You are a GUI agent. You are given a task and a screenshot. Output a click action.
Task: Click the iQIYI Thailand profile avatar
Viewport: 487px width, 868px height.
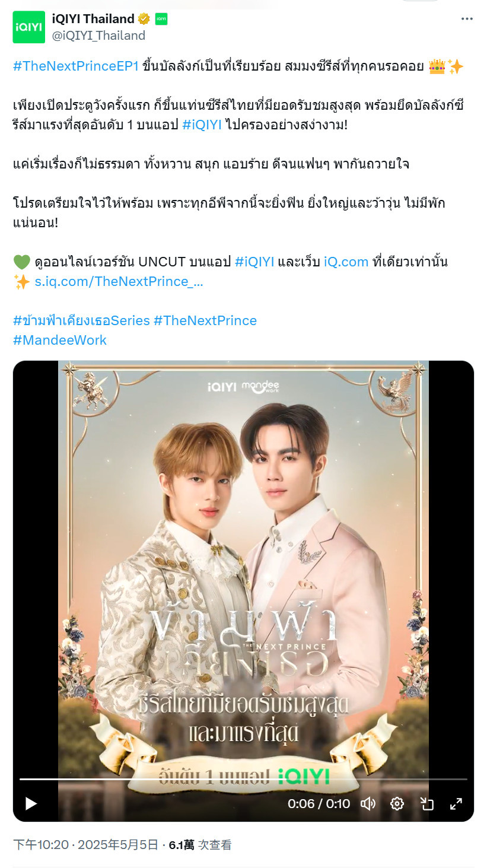pyautogui.click(x=29, y=27)
